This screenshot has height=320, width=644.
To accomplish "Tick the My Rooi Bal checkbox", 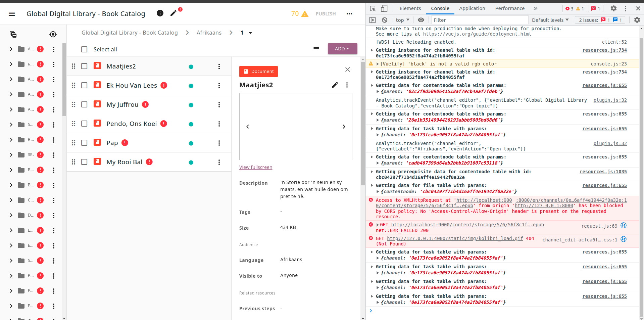I will (x=84, y=162).
